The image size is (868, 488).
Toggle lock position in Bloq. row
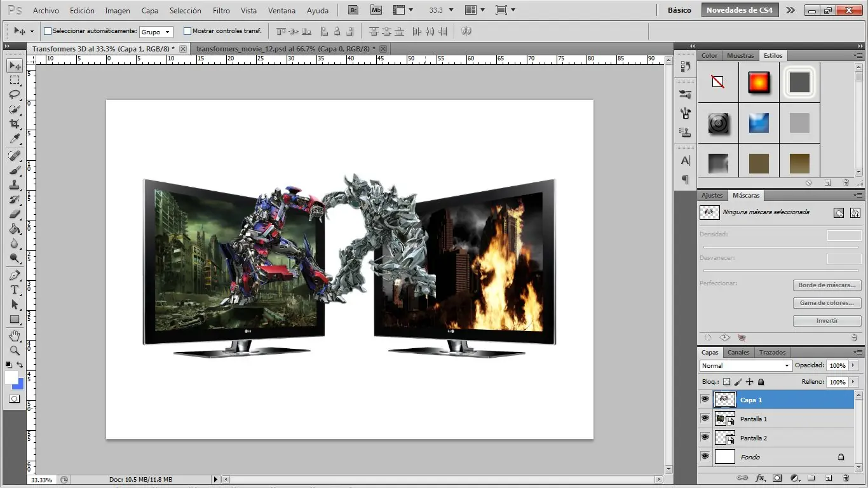[x=749, y=382]
